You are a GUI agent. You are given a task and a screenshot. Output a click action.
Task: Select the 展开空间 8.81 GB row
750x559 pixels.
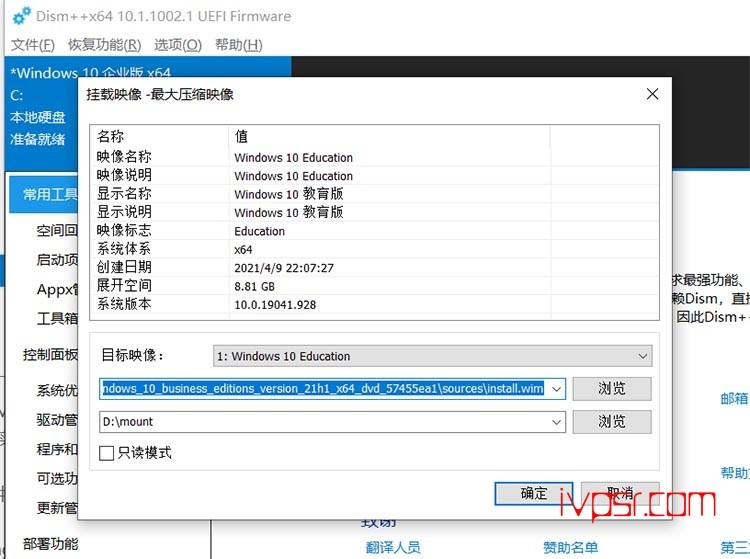click(x=374, y=286)
